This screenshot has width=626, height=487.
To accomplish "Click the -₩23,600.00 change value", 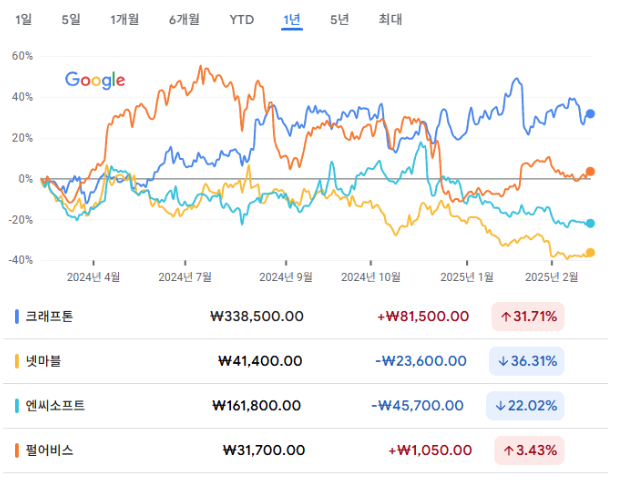I will [x=421, y=361].
